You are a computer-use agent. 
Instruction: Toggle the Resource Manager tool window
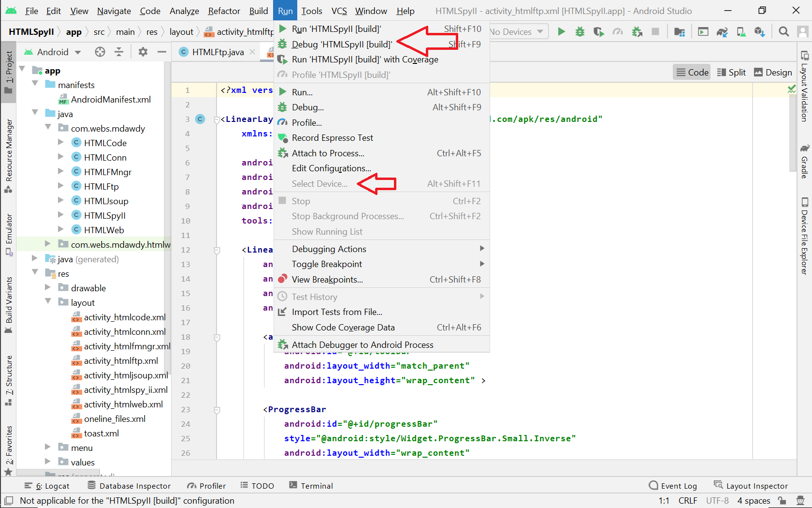(x=9, y=155)
